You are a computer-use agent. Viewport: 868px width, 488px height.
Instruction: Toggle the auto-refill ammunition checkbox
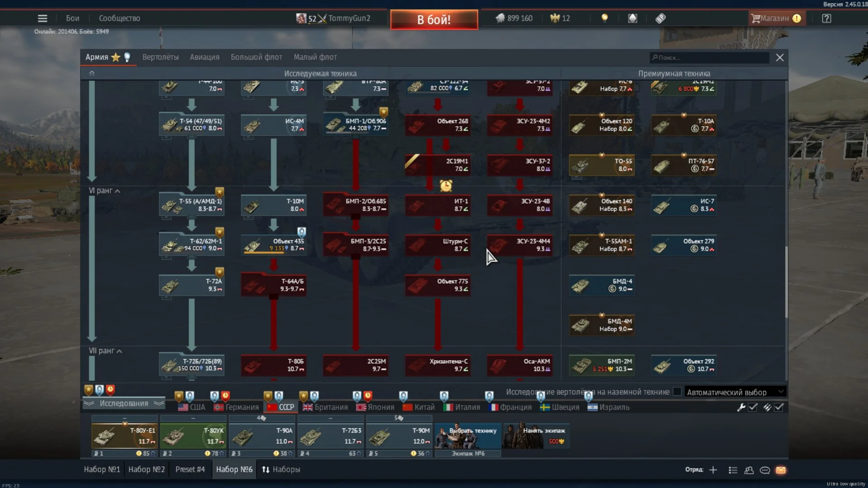pos(779,407)
